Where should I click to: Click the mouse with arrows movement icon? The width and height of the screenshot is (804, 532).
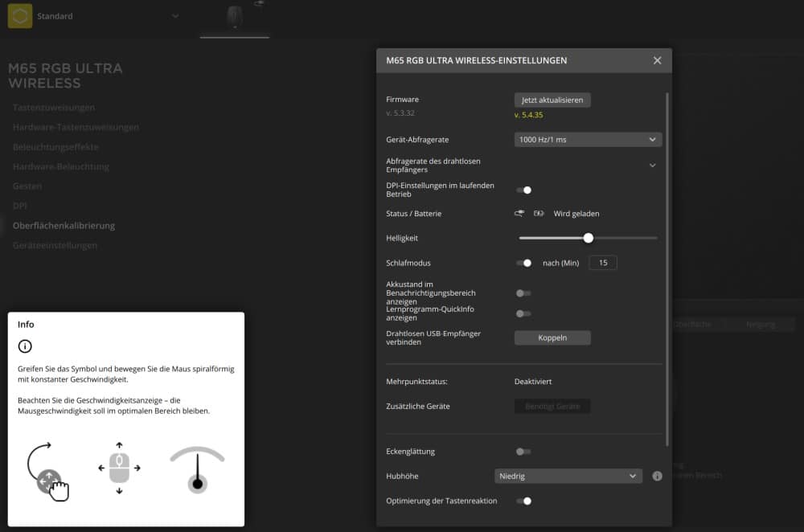119,467
